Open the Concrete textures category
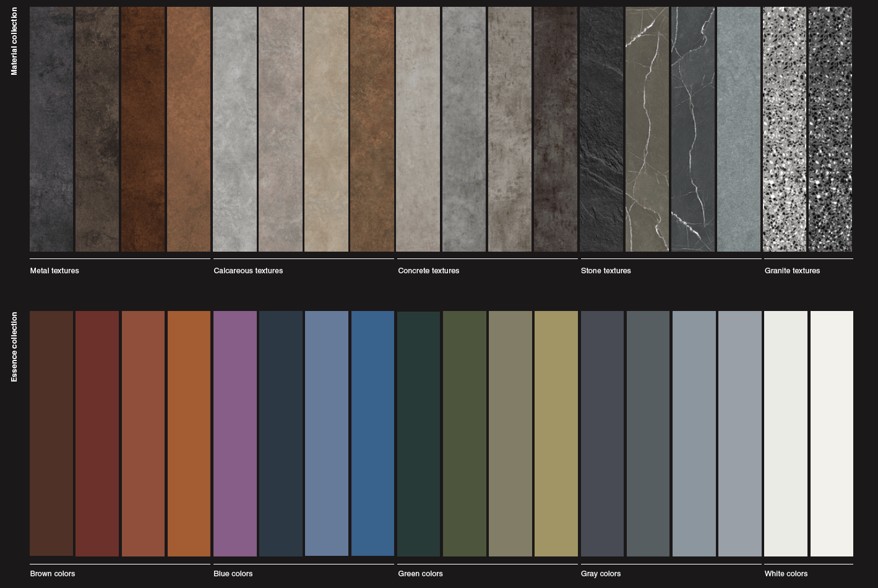Image resolution: width=878 pixels, height=588 pixels. (428, 271)
